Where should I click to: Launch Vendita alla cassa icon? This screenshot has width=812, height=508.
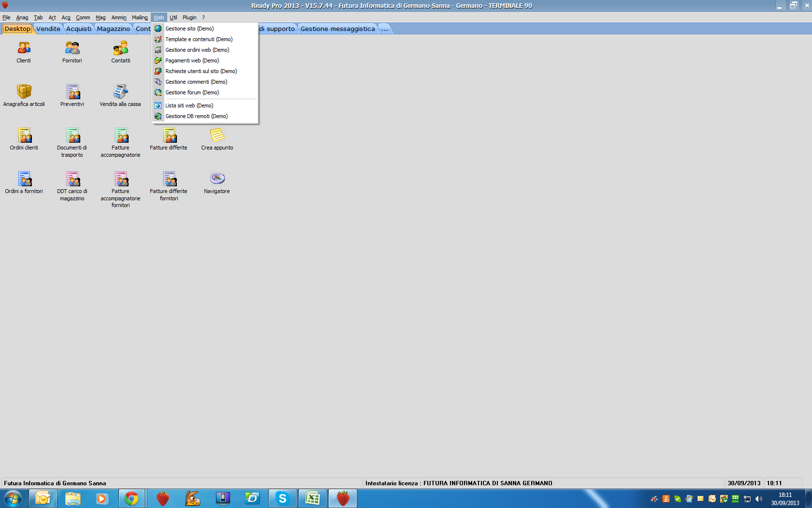click(120, 95)
